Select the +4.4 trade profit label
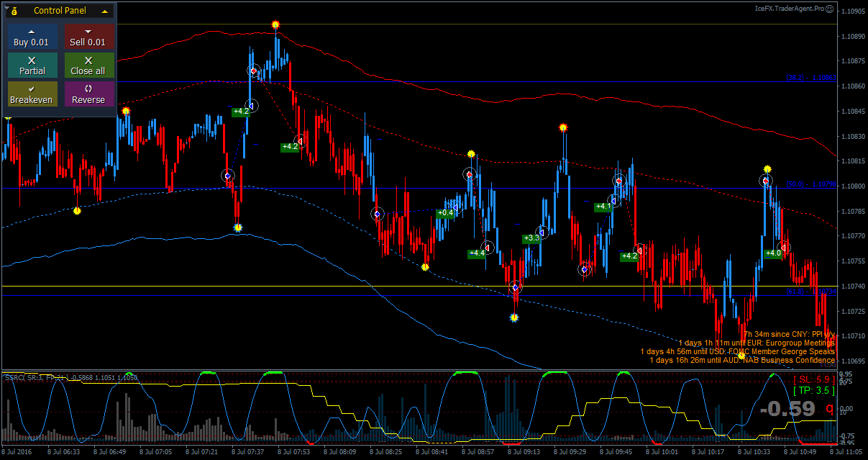The image size is (868, 460). (477, 253)
